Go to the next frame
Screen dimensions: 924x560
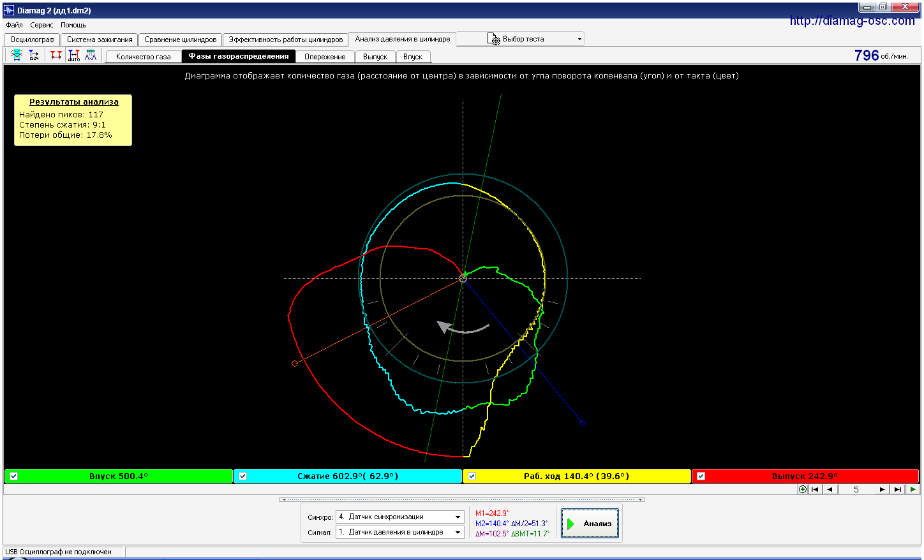(x=882, y=489)
